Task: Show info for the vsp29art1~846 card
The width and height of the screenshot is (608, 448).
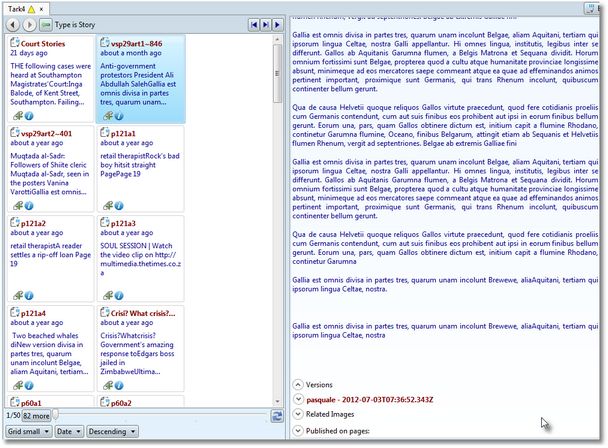Action: coord(119,116)
